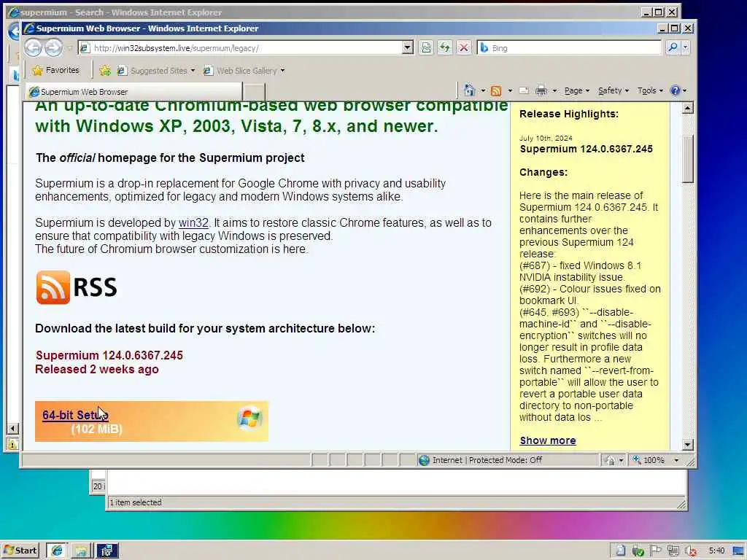Click the left scroll arrow in the back window
The height and width of the screenshot is (560, 747).
[12, 428]
